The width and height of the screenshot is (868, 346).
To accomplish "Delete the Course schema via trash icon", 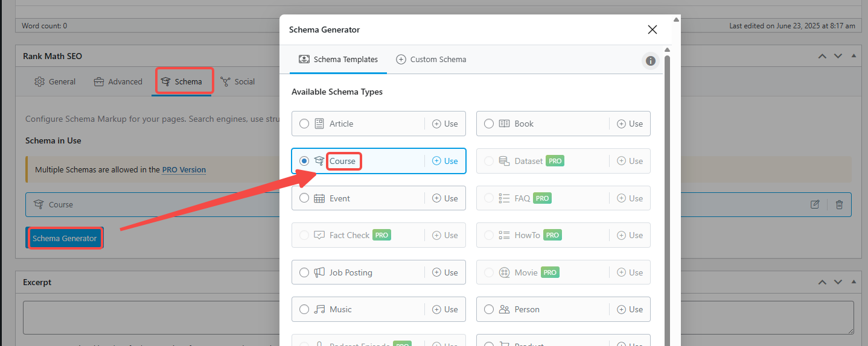I will pos(839,204).
